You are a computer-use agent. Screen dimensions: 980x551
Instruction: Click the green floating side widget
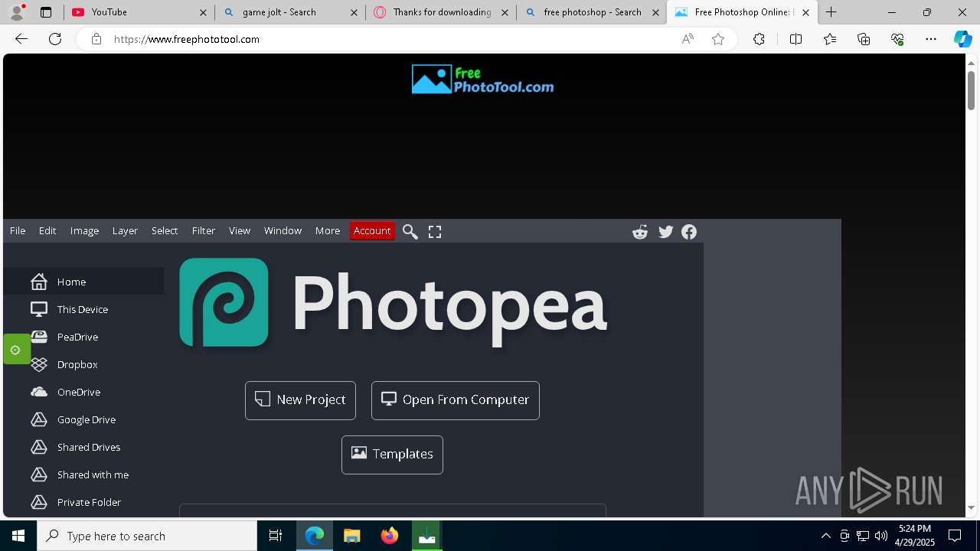pos(16,349)
